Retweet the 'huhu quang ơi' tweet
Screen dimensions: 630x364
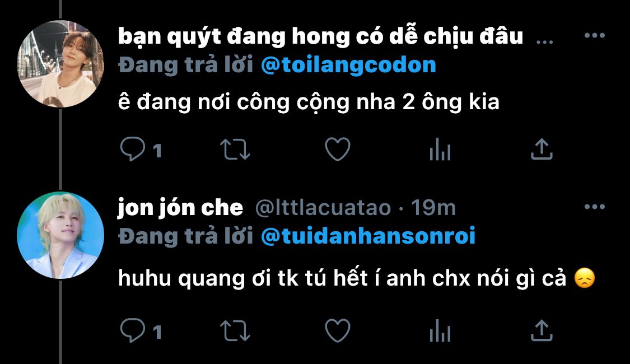tap(235, 331)
